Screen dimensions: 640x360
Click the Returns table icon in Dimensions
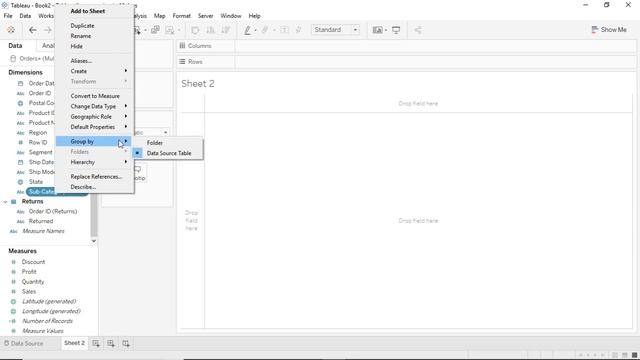pyautogui.click(x=13, y=202)
